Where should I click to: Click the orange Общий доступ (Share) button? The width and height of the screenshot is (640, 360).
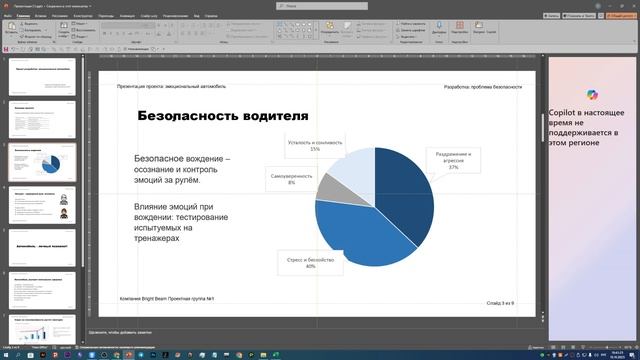[621, 16]
